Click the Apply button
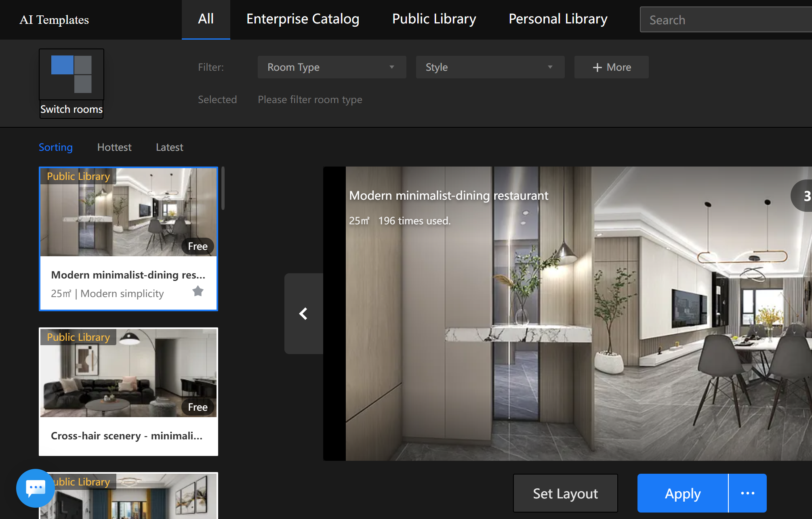The image size is (812, 519). [x=683, y=493]
